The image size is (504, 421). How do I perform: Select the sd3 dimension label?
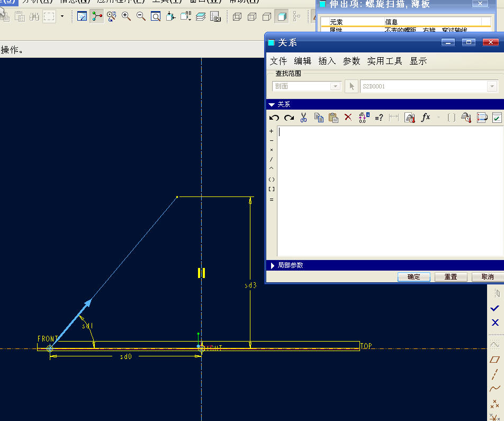(x=250, y=285)
